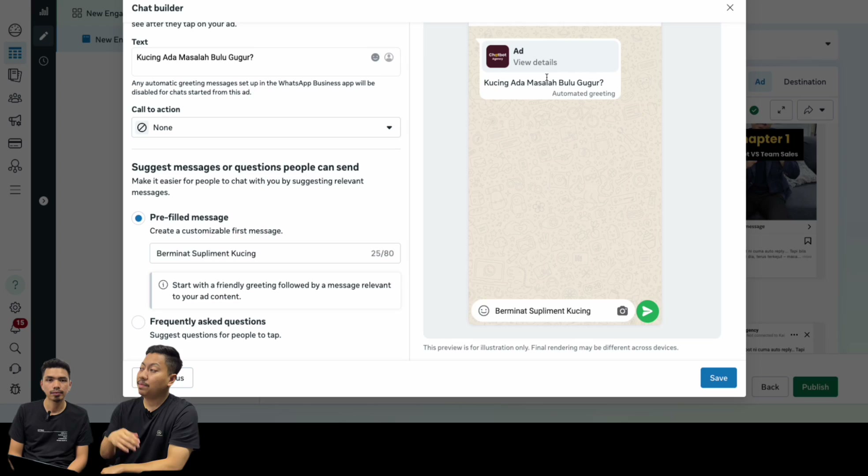Open share preview dropdown arrow
The width and height of the screenshot is (868, 476).
822,110
